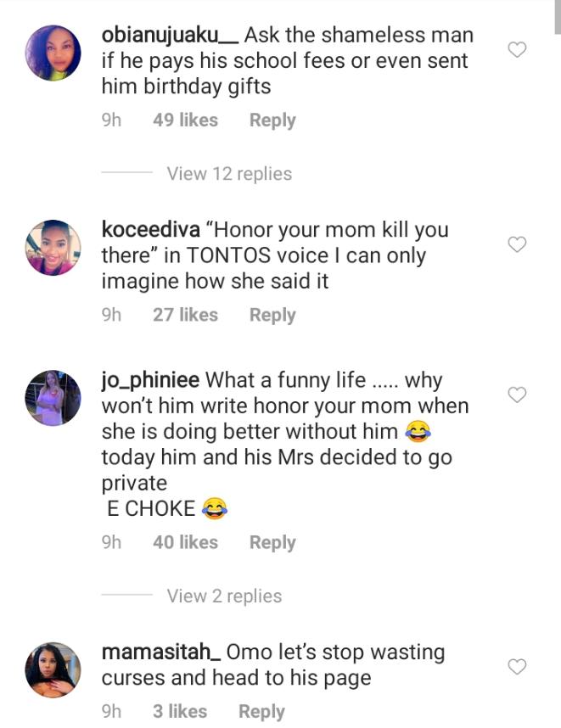The height and width of the screenshot is (728, 561).
Task: View the 49 likes list
Action: pyautogui.click(x=185, y=120)
